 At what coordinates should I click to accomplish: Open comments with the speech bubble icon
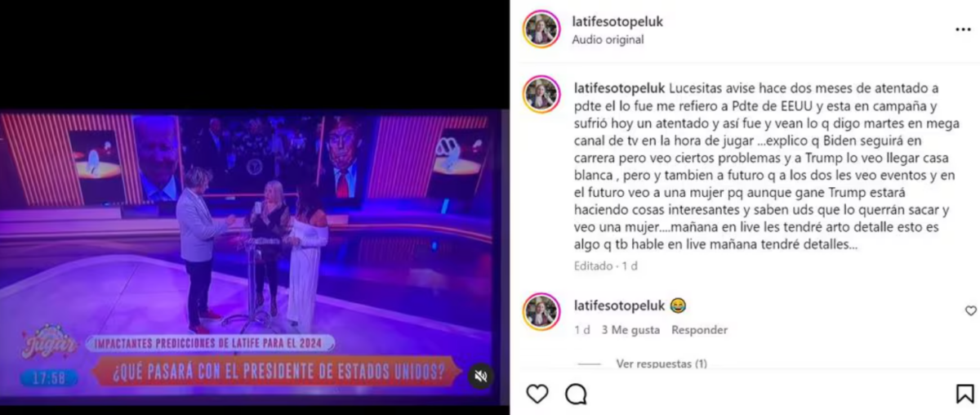click(576, 394)
